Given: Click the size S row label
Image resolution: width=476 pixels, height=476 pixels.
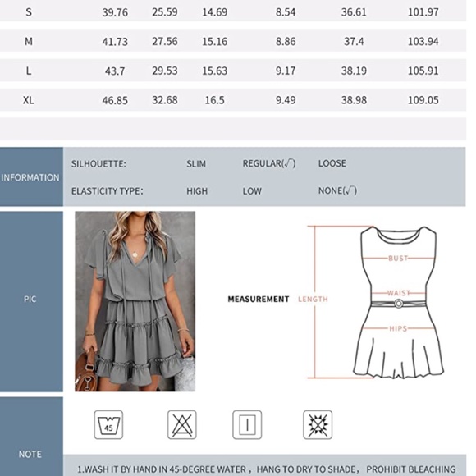Looking at the screenshot, I should pyautogui.click(x=29, y=12).
